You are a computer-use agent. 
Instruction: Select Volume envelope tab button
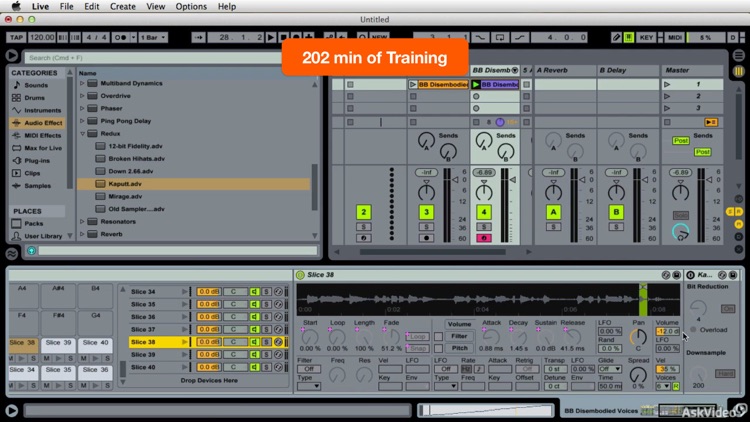point(459,324)
